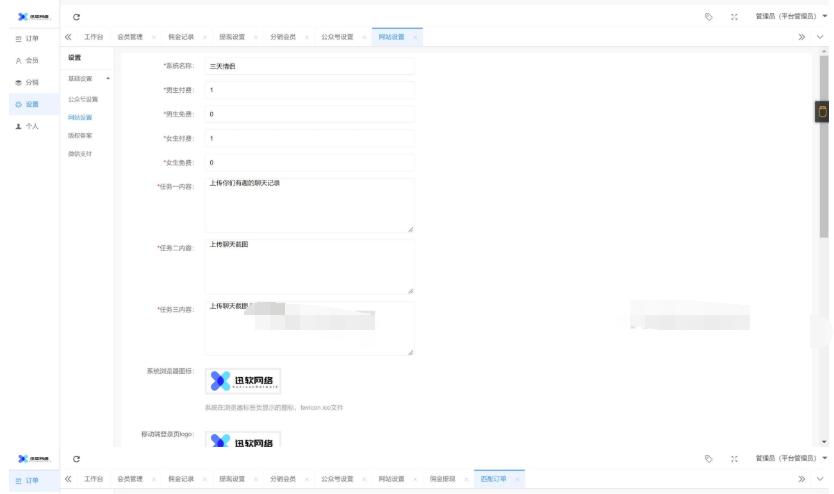Viewport: 834px width, 494px height.
Task: Click the dark floating icon on the right edge
Action: 822,112
